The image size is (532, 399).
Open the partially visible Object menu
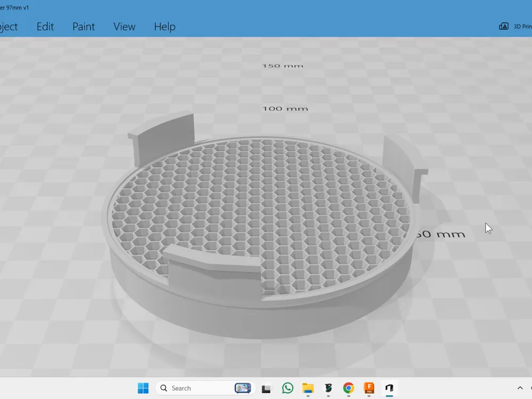coord(9,27)
